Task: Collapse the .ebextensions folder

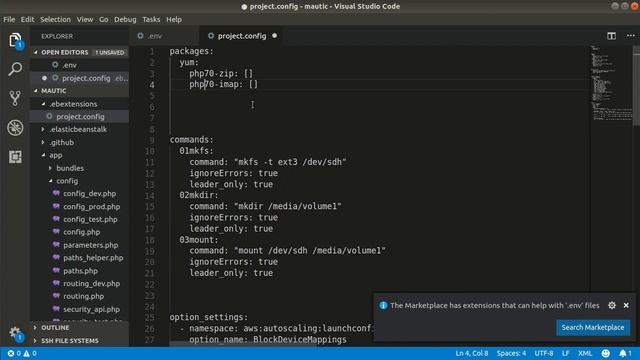Action: pos(43,104)
